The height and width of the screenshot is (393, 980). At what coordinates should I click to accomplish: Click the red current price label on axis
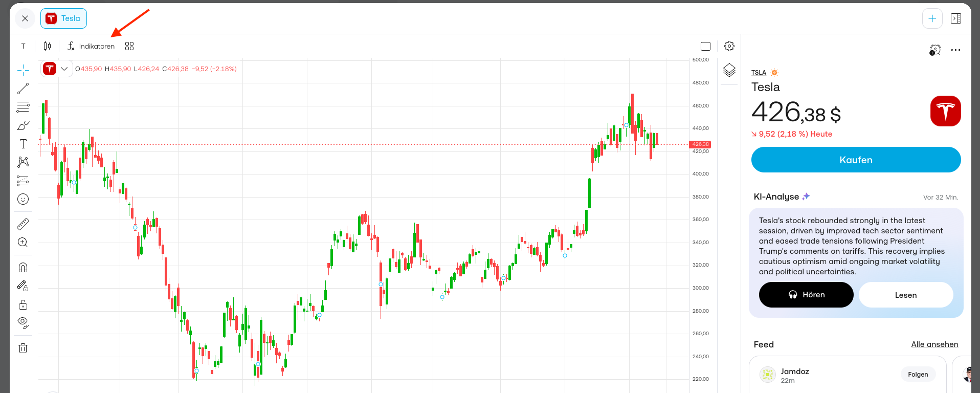[700, 144]
